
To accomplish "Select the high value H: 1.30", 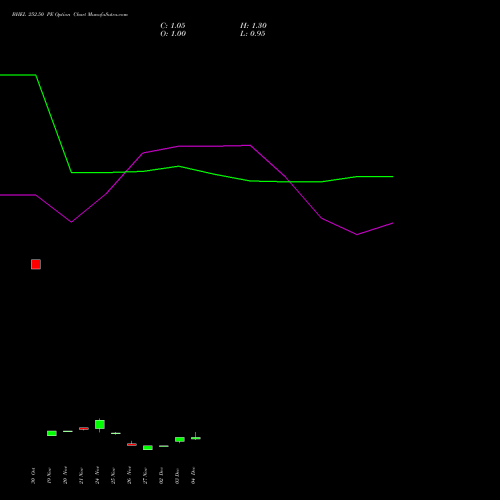I will 253,26.
